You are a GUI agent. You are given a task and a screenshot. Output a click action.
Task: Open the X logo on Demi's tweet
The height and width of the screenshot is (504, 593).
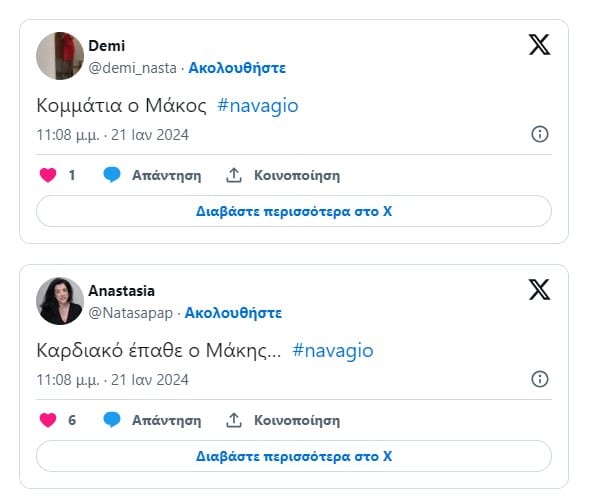tap(539, 45)
